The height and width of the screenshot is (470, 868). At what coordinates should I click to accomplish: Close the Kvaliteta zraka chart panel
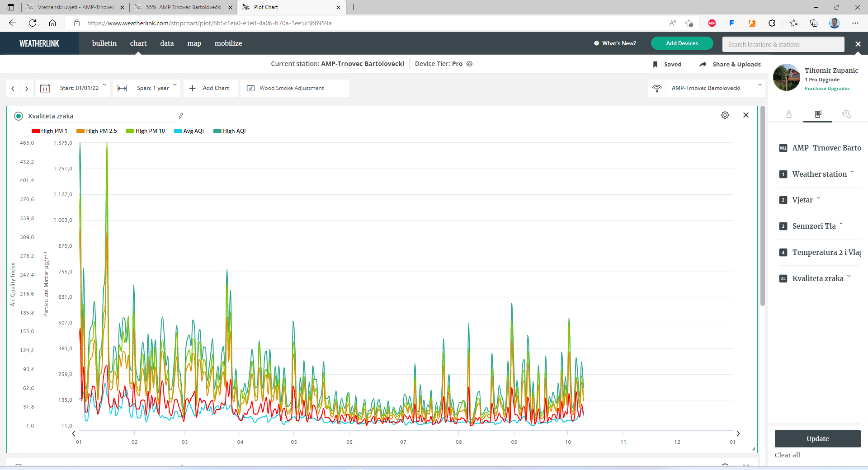coord(746,115)
